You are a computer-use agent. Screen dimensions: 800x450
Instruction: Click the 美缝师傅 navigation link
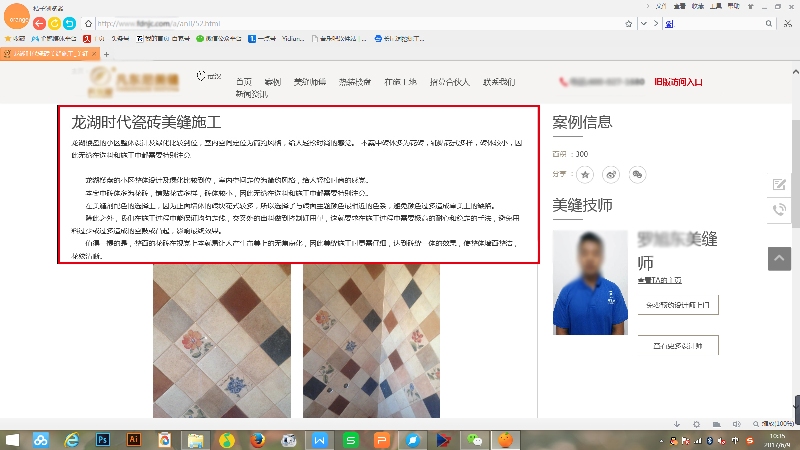coord(310,82)
